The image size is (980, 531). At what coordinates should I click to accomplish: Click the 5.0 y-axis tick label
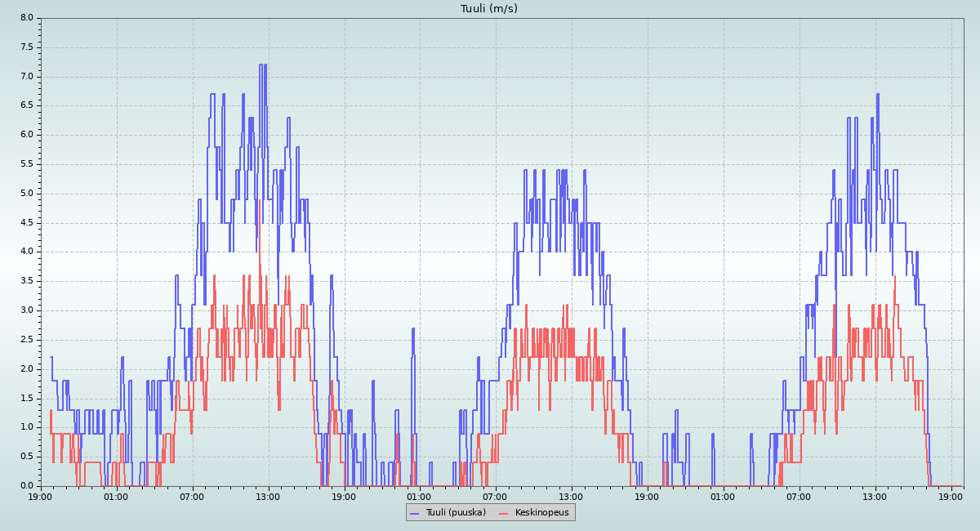(27, 194)
